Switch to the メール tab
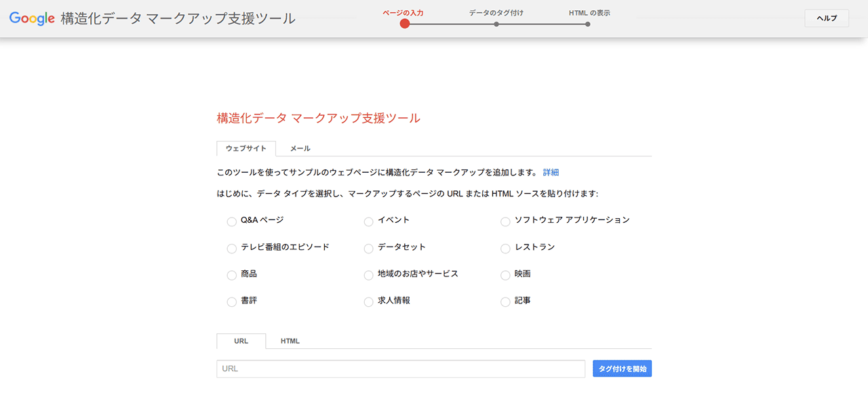Screen dimensions: 868x399 pos(300,148)
